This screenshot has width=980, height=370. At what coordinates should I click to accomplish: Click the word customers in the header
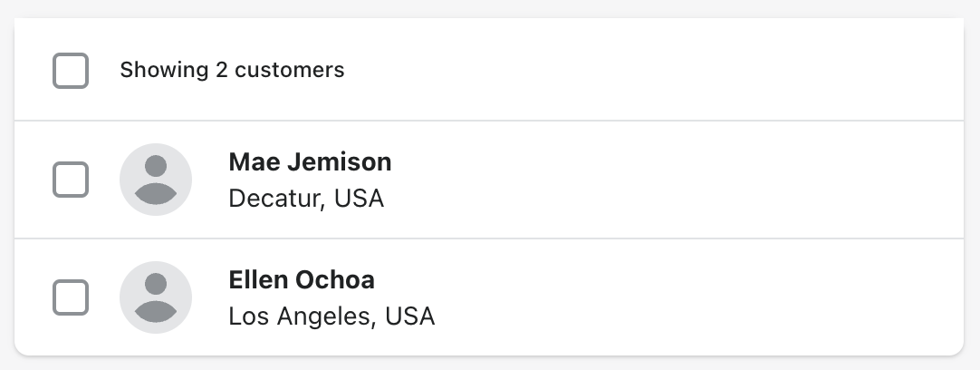290,70
